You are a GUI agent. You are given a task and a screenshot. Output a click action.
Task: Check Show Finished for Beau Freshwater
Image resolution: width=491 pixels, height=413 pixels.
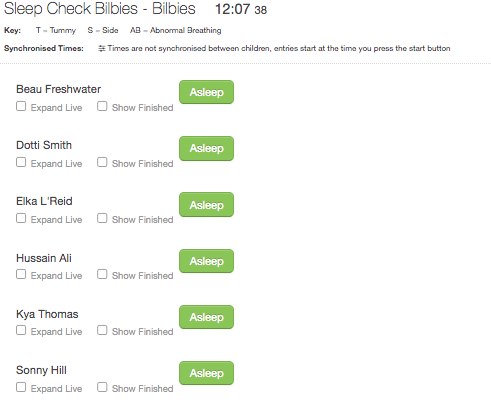[102, 106]
